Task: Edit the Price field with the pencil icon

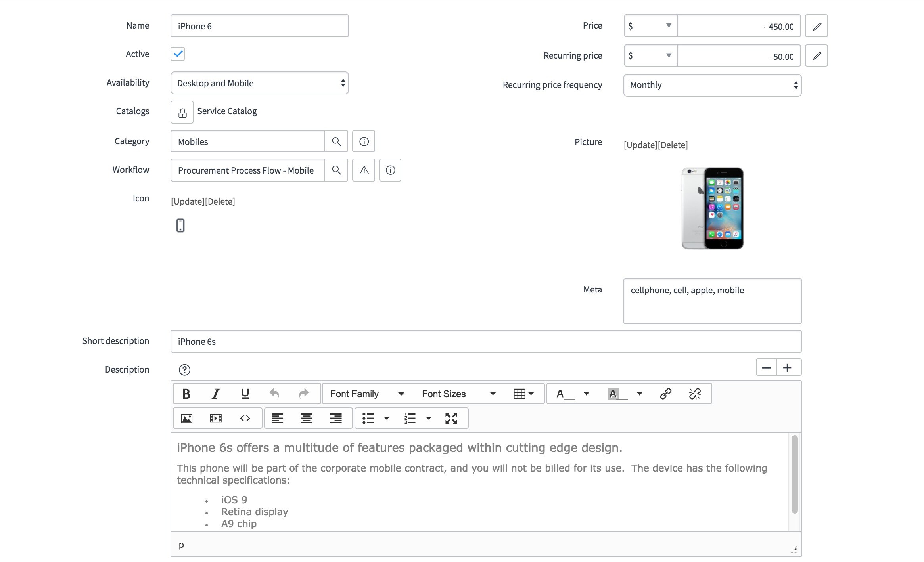Action: pos(816,26)
